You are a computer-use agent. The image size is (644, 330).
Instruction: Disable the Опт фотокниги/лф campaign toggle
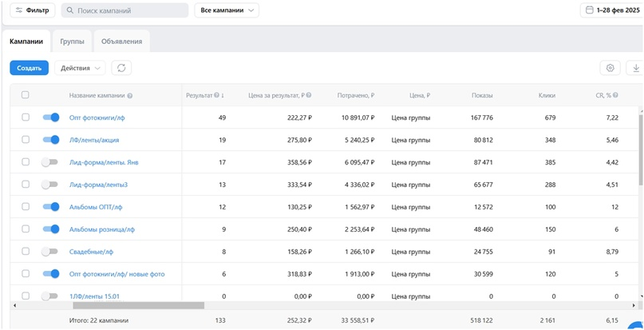[x=50, y=117]
